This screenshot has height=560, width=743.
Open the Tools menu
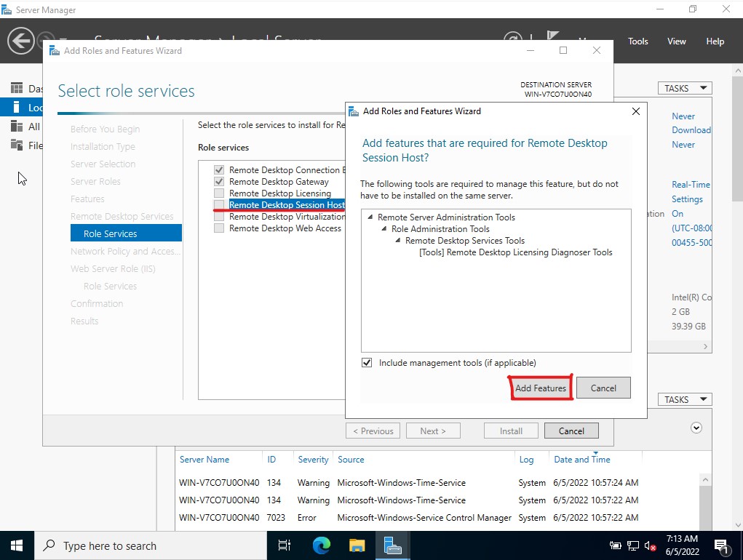click(637, 41)
